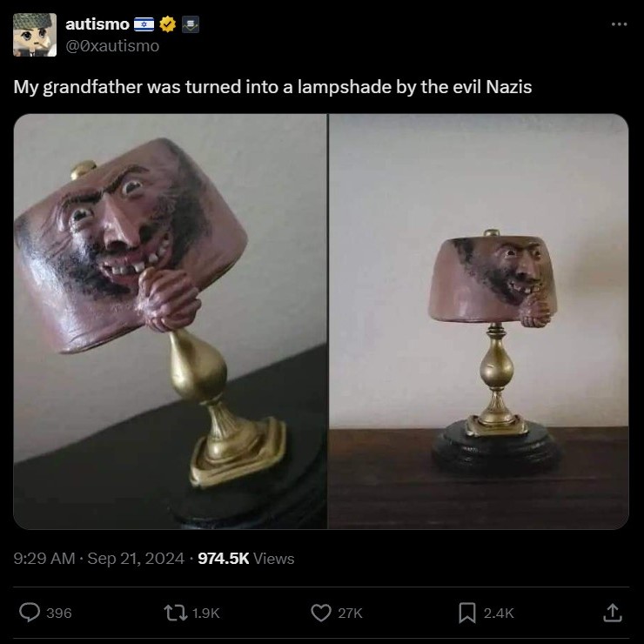This screenshot has width=644, height=644.
Task: Open the right attached photo
Action: pyautogui.click(x=479, y=322)
